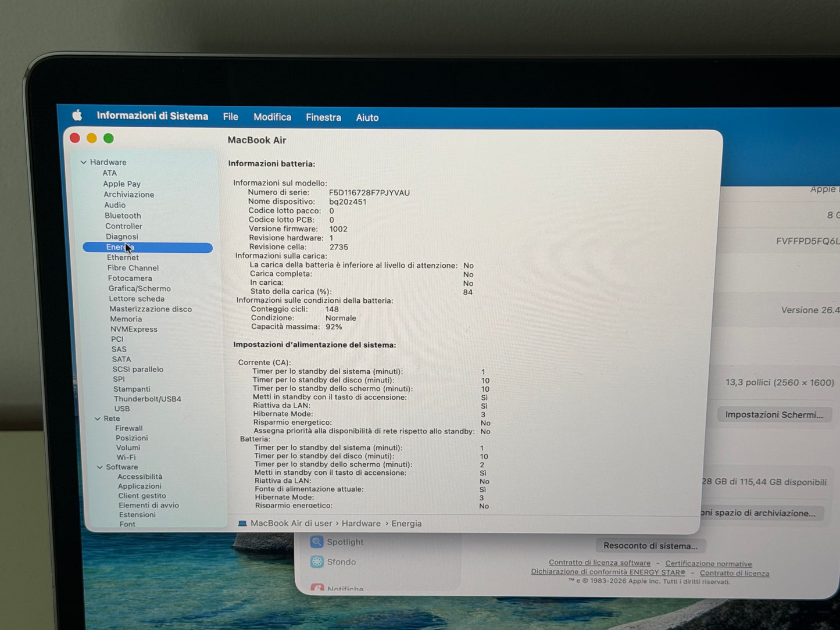Collapse the Software section
This screenshot has height=630, width=840.
coord(100,467)
